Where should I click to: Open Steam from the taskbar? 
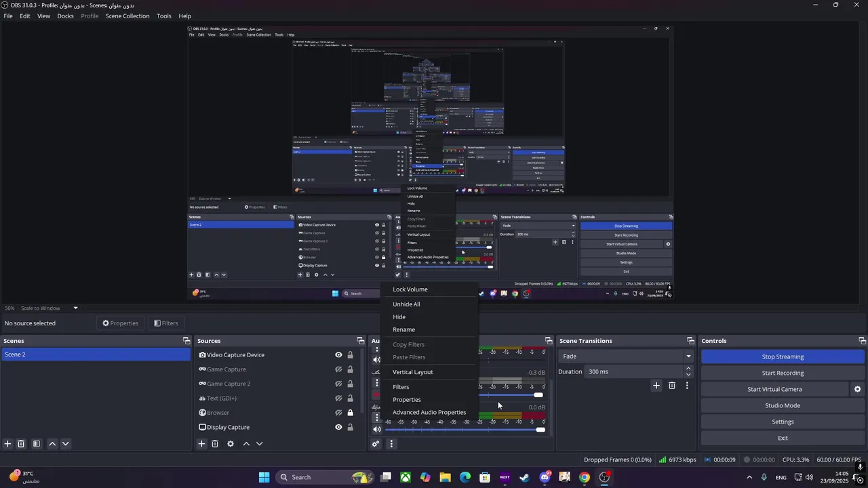coord(524,477)
